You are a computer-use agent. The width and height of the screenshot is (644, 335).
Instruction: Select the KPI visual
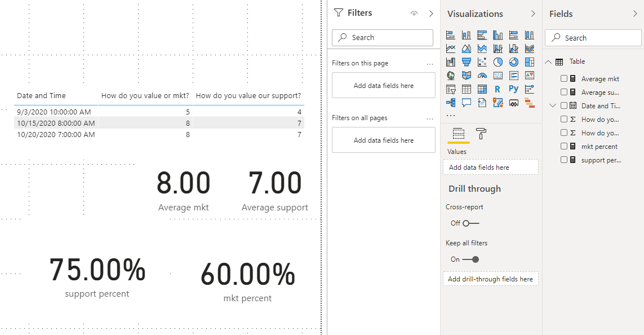(x=530, y=76)
